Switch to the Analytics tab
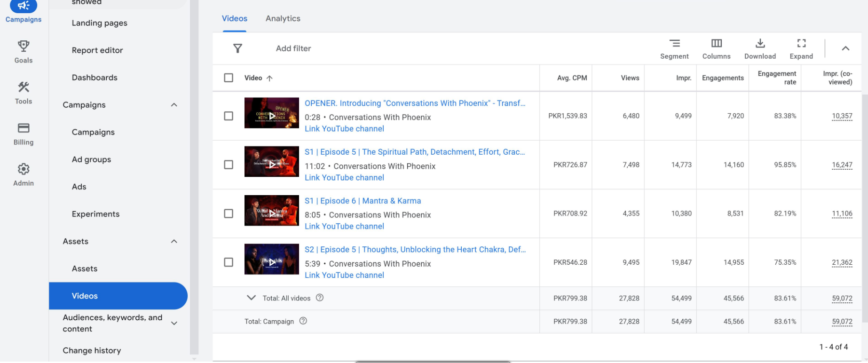This screenshot has height=363, width=868. tap(283, 18)
